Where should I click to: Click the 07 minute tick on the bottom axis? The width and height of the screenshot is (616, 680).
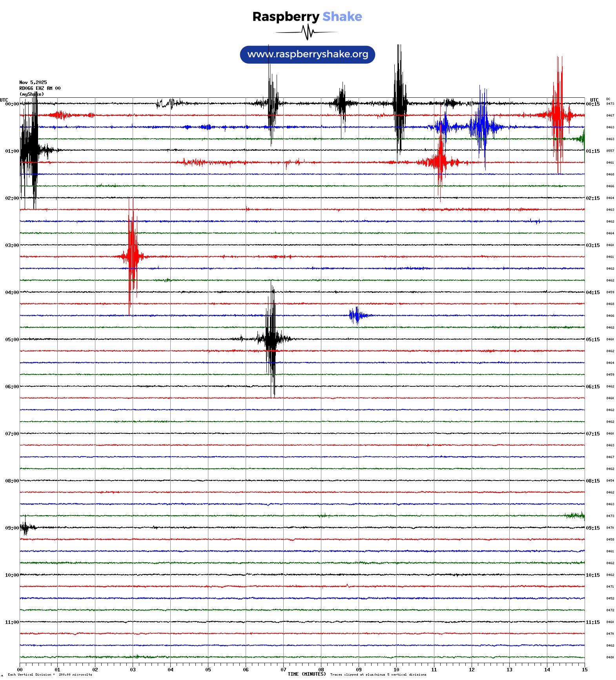pos(283,670)
